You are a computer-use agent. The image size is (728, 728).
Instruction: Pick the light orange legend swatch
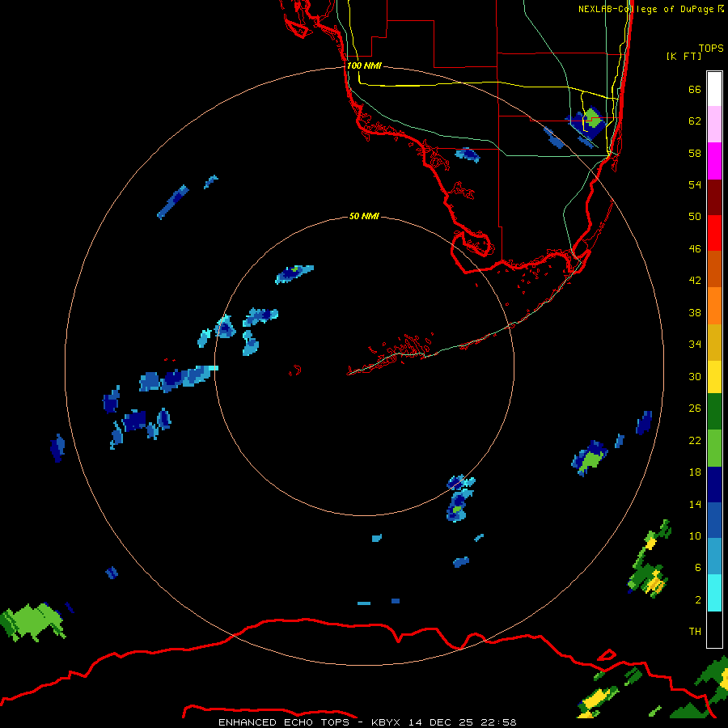[x=714, y=306]
